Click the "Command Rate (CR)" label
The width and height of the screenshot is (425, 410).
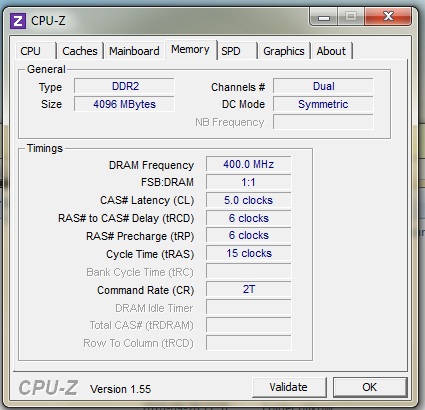tap(145, 290)
